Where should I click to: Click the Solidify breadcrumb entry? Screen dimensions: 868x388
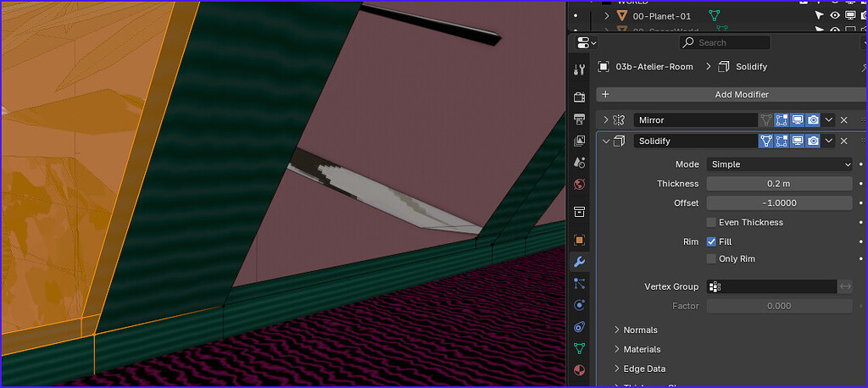[751, 66]
